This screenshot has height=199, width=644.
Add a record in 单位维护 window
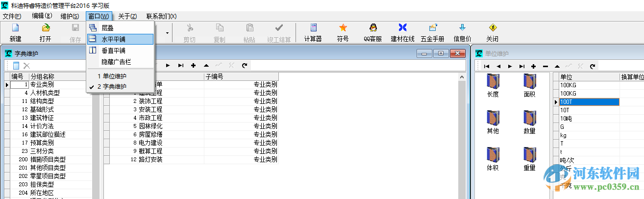[x=534, y=66]
